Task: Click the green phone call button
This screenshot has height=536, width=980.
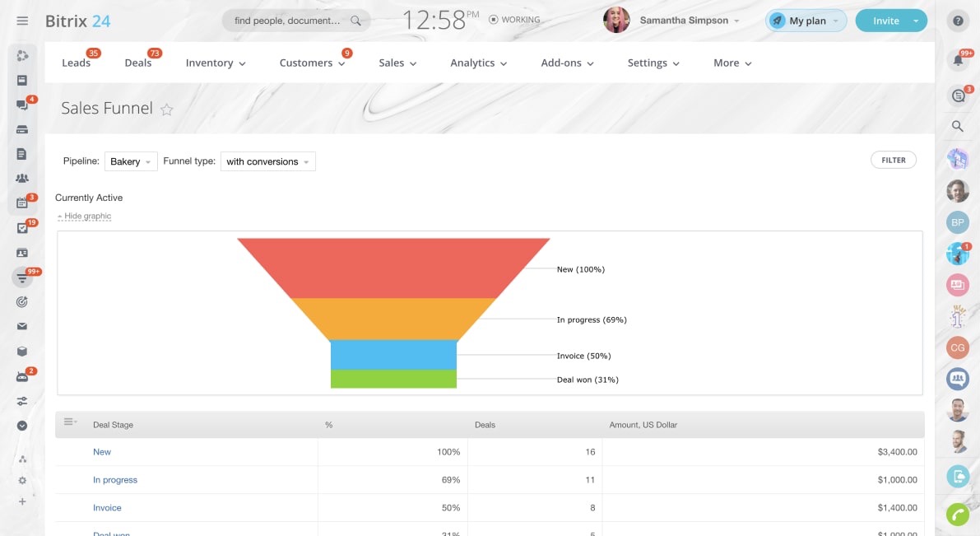Action: pyautogui.click(x=957, y=515)
